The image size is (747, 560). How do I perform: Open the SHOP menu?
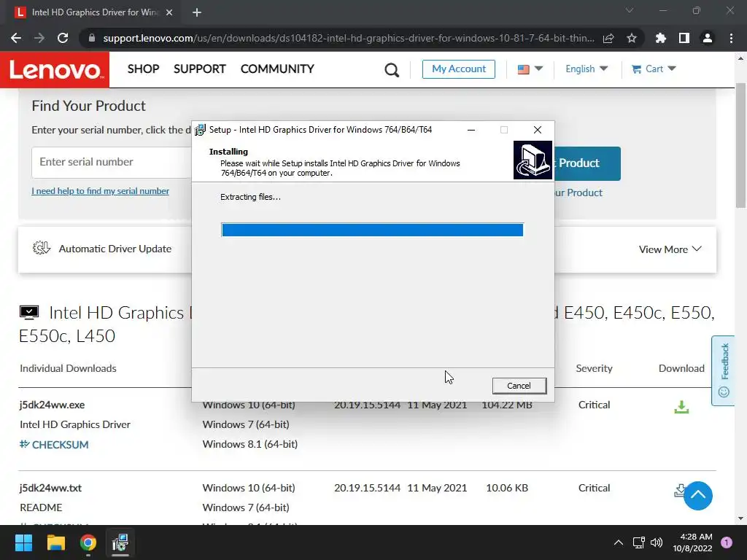[144, 69]
